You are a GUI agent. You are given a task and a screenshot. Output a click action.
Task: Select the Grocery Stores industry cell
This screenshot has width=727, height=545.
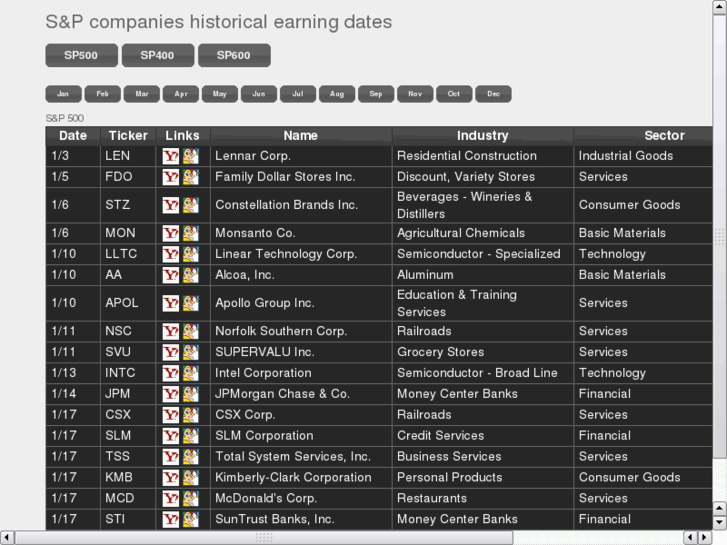[x=483, y=352]
